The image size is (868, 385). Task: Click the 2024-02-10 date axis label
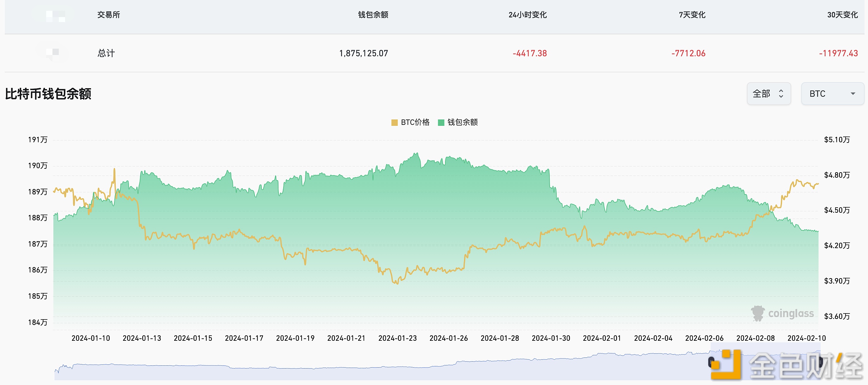[807, 338]
